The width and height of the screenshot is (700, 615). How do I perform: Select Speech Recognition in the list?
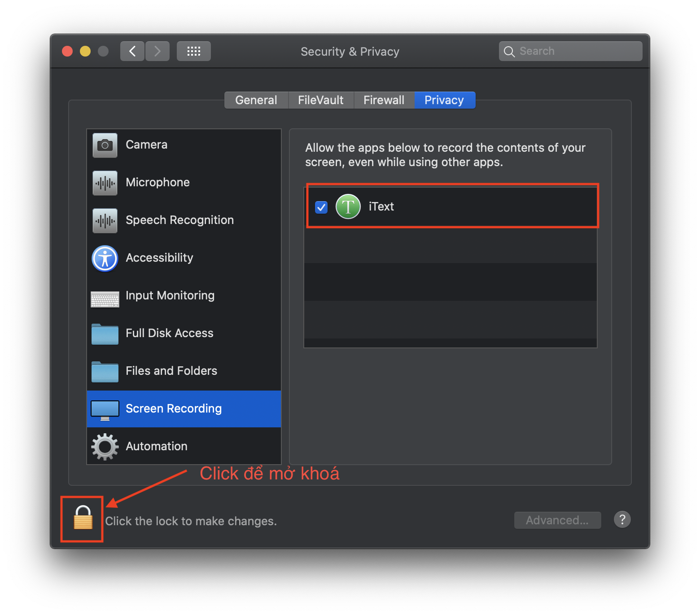click(x=179, y=220)
